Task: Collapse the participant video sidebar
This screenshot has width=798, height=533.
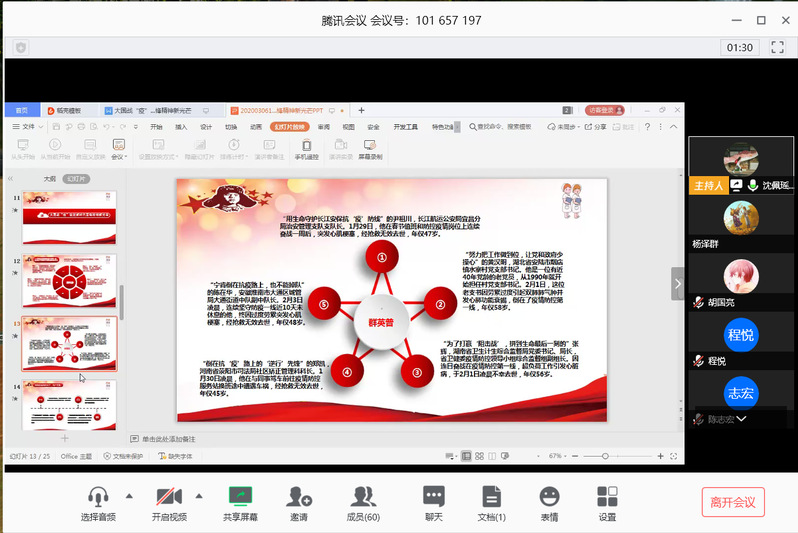Action: (678, 283)
